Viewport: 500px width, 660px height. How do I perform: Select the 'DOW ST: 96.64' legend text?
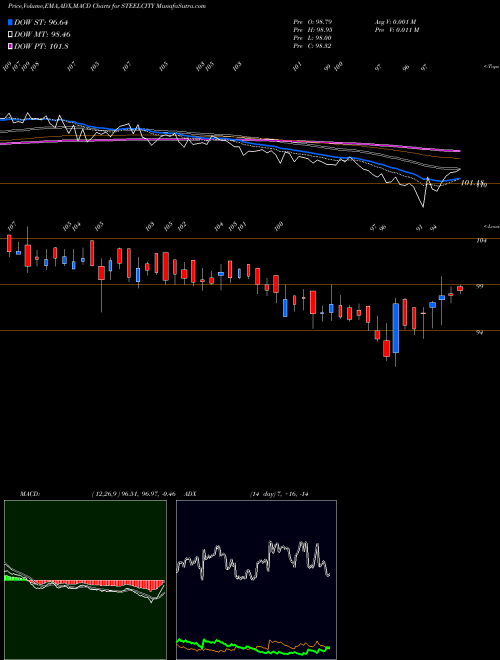41,22
